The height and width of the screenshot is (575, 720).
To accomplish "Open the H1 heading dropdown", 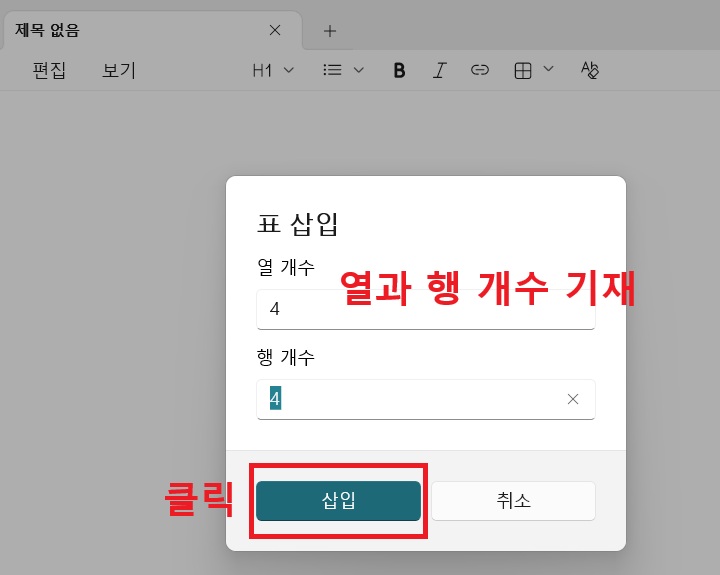I will coord(273,70).
